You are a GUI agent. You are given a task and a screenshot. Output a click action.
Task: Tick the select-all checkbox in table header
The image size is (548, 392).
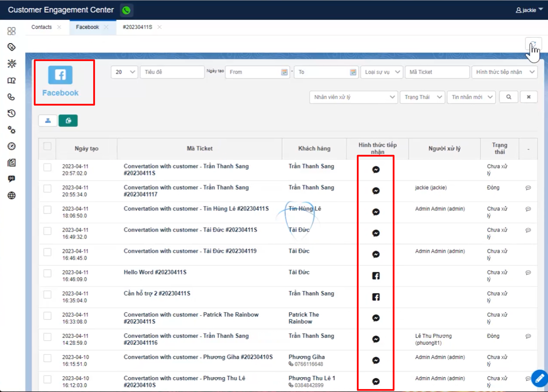click(47, 146)
